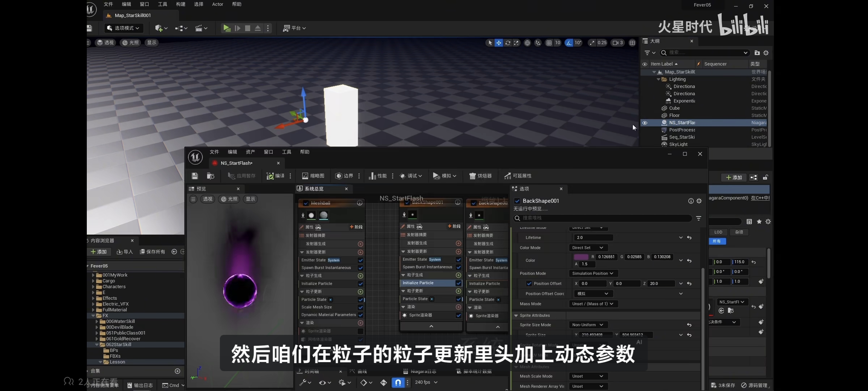868x391 pixels.
Task: Switch to the 系统总览 tab
Action: coord(314,189)
